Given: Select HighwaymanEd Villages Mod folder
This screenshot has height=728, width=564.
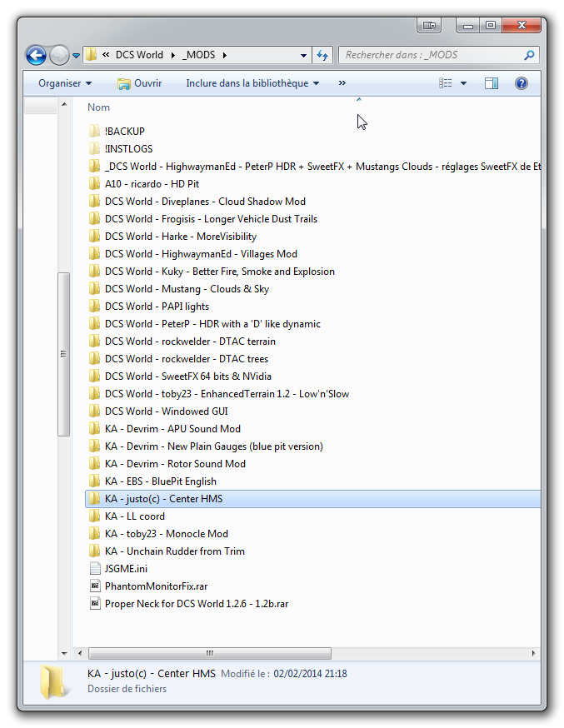Looking at the screenshot, I should click(x=192, y=254).
